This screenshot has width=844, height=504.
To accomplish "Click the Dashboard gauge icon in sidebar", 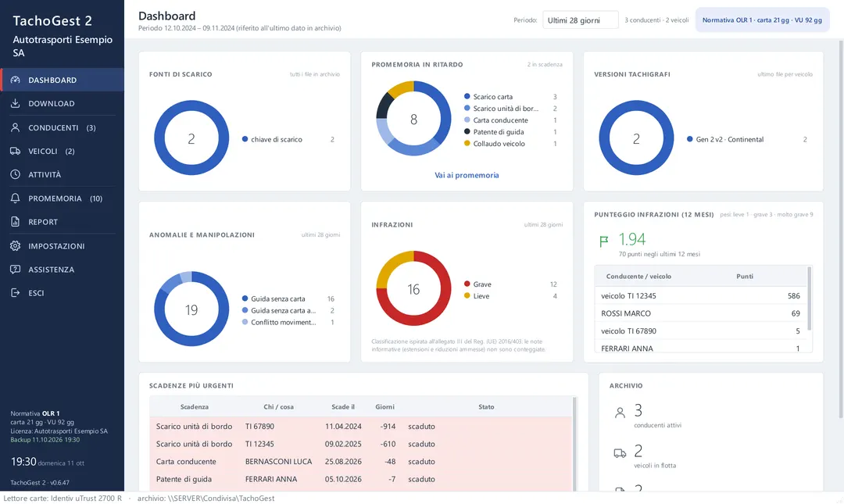I will [15, 80].
